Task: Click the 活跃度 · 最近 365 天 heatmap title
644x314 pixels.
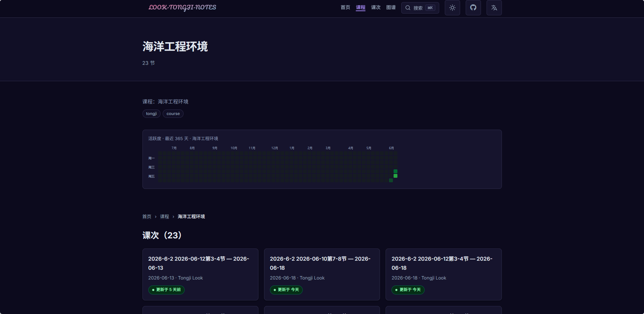Action: point(183,139)
